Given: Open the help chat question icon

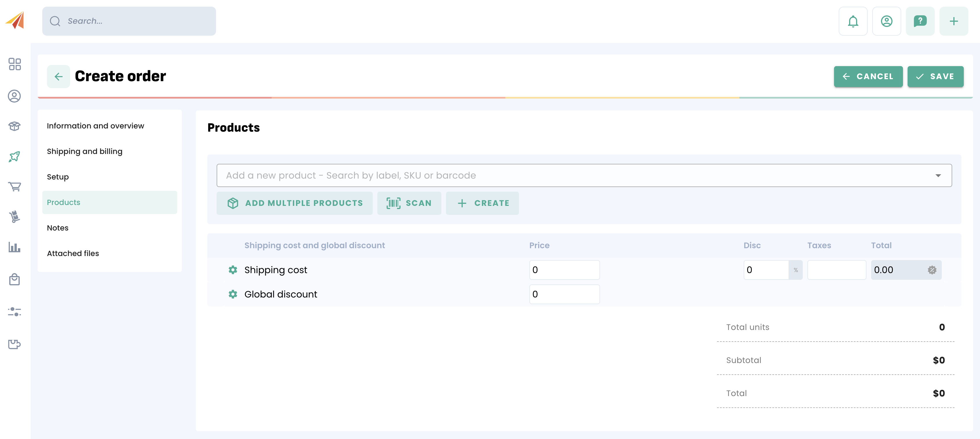Looking at the screenshot, I should [919, 21].
